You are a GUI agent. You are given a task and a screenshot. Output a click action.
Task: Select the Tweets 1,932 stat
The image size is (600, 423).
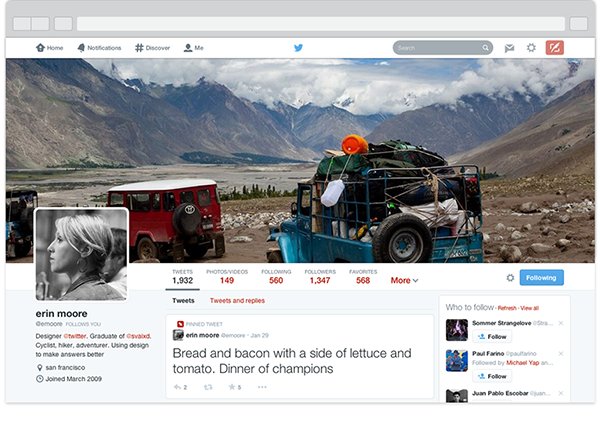(183, 277)
